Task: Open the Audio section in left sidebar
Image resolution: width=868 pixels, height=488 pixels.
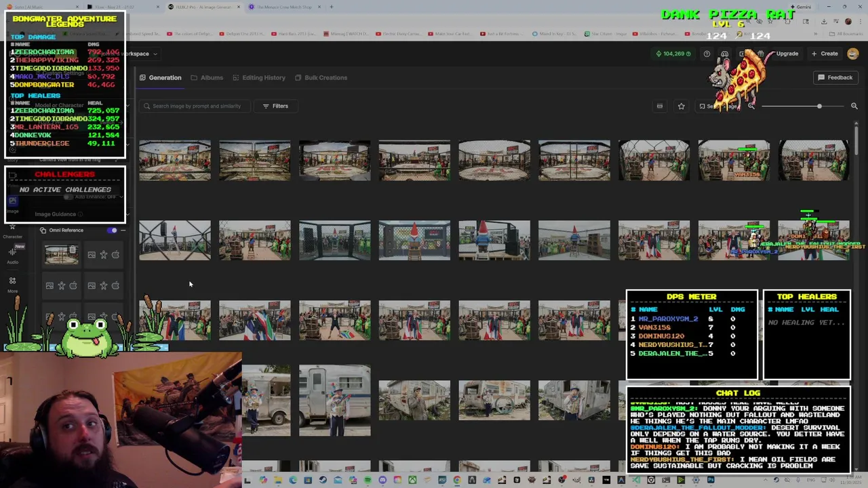Action: coord(12,256)
